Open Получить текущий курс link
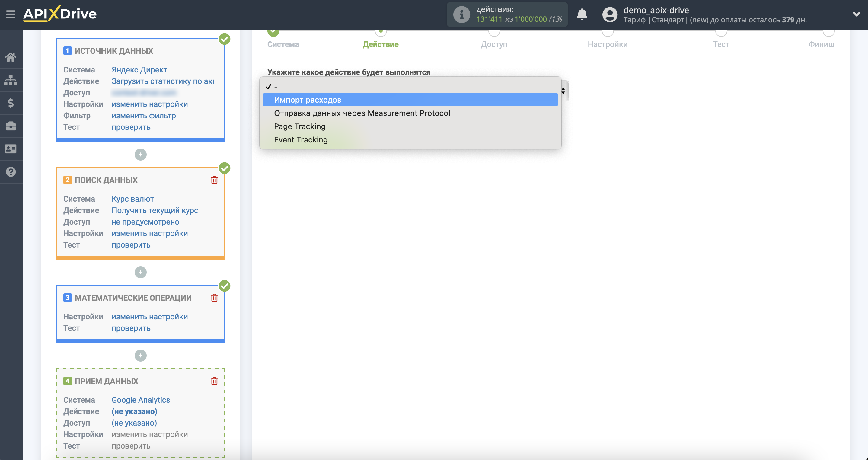868x460 pixels. (155, 210)
